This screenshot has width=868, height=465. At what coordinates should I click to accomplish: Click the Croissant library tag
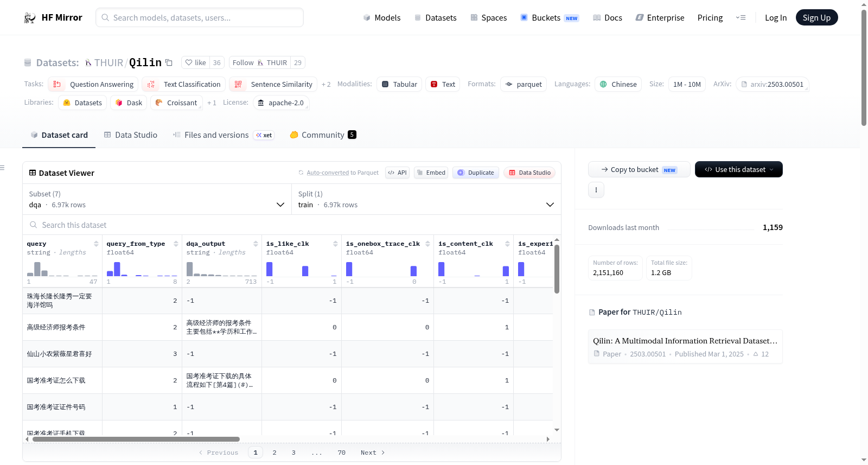[x=176, y=103]
